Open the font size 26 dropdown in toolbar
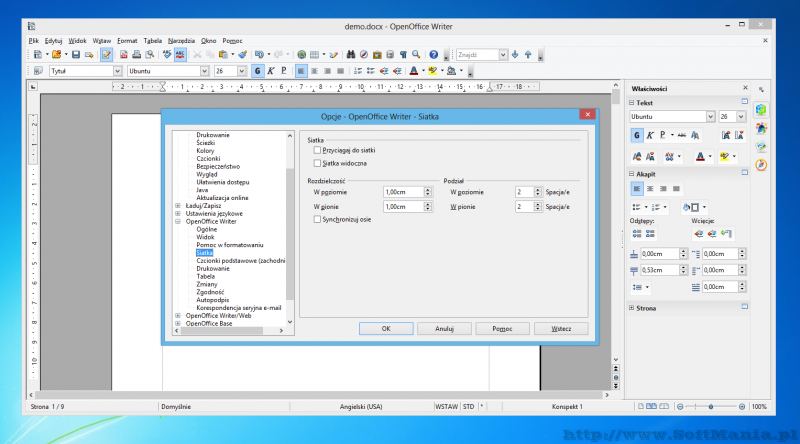The height and width of the screenshot is (444, 800). pos(241,71)
